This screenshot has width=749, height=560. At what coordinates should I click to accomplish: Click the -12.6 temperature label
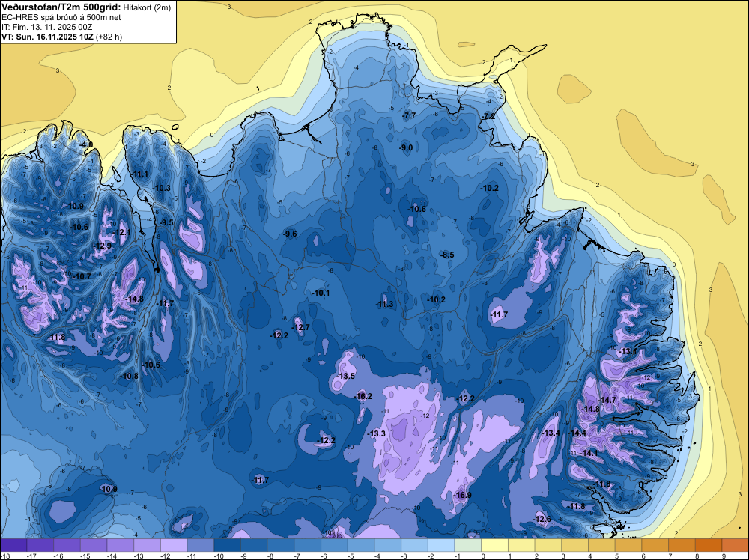542,520
